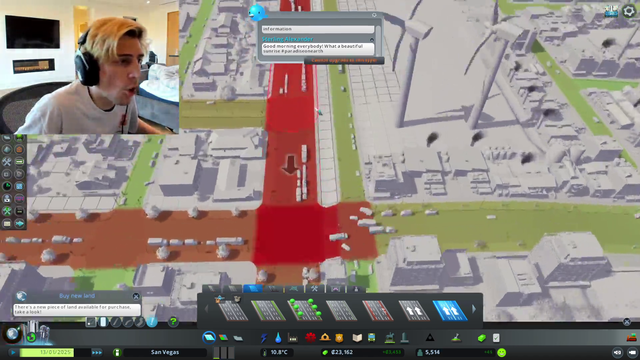This screenshot has width=640, height=360.
Task: Select six-lane road with trees
Action: tap(304, 310)
